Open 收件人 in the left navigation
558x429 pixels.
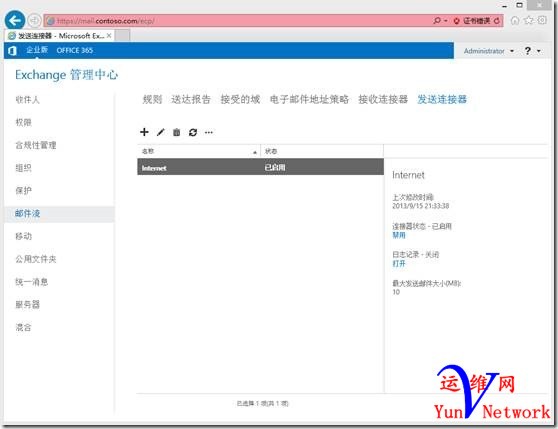[x=27, y=100]
